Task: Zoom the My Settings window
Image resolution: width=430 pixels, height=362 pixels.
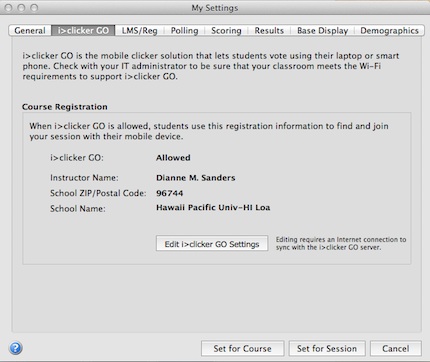Action: 34,7
